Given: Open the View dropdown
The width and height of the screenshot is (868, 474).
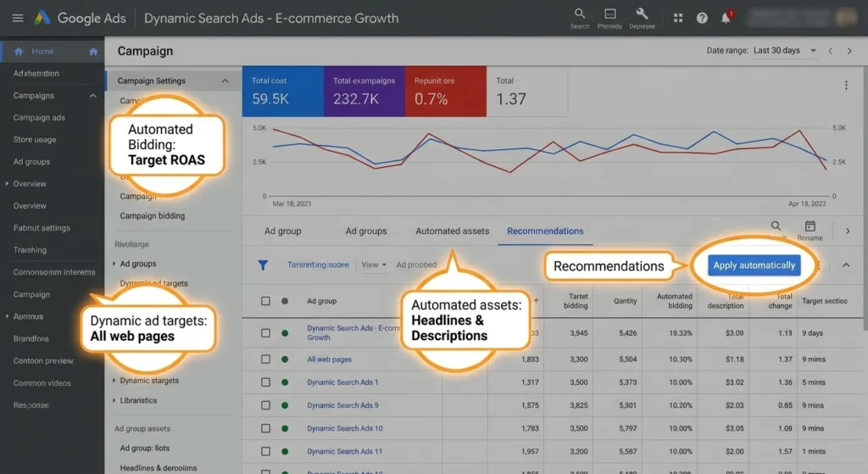Looking at the screenshot, I should click(x=374, y=265).
